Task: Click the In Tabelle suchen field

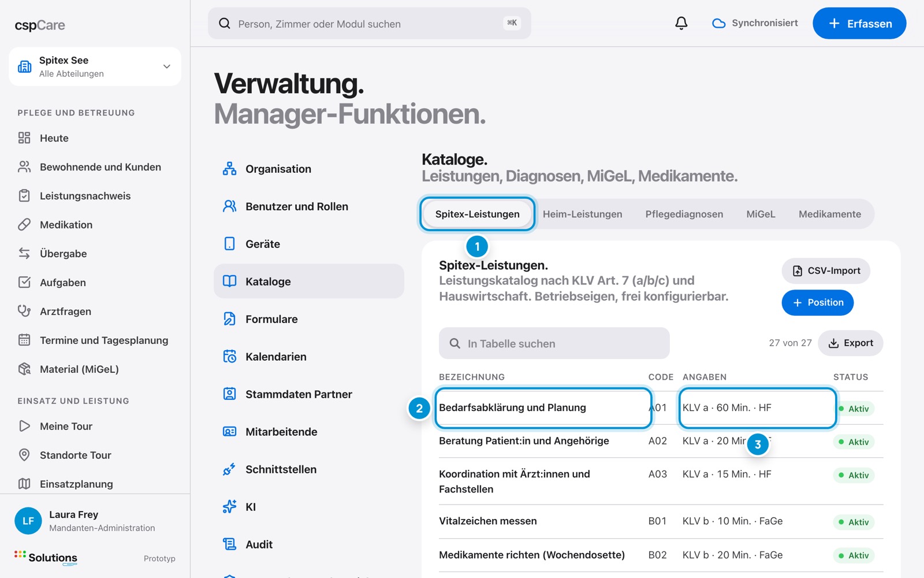Action: click(554, 343)
